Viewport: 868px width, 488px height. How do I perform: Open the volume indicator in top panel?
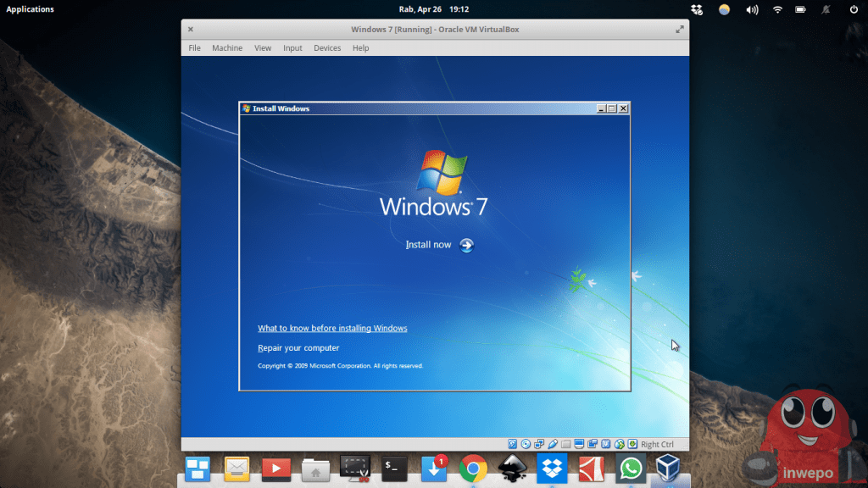click(x=751, y=9)
